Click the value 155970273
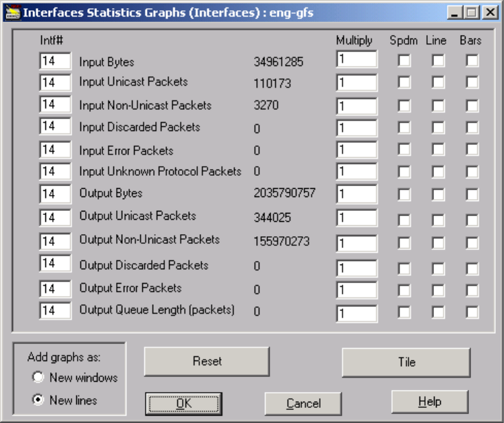The image size is (504, 423). (282, 242)
